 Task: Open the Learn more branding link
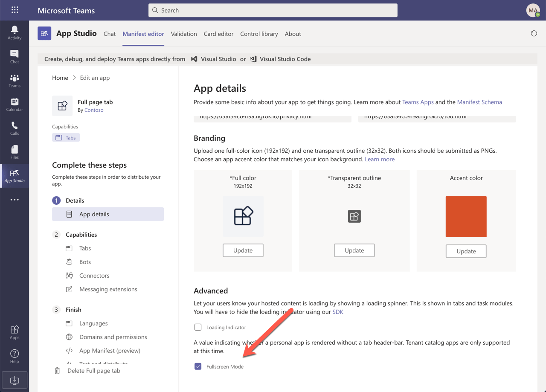click(380, 159)
